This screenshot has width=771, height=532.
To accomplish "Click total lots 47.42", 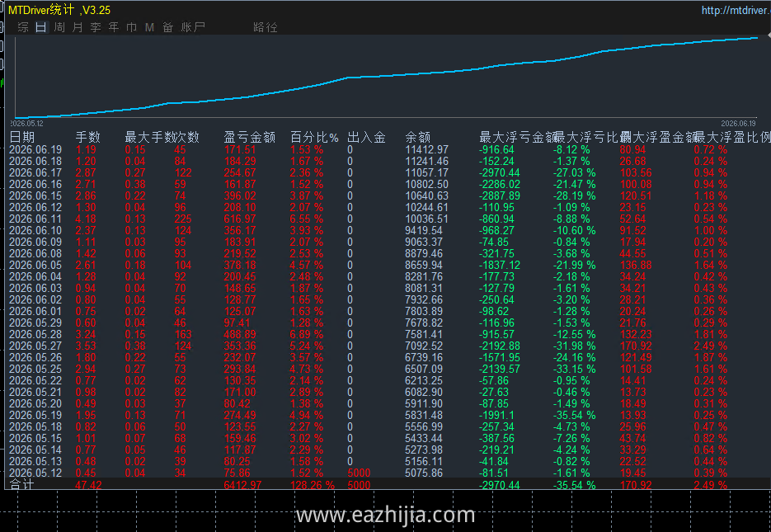I will point(88,485).
